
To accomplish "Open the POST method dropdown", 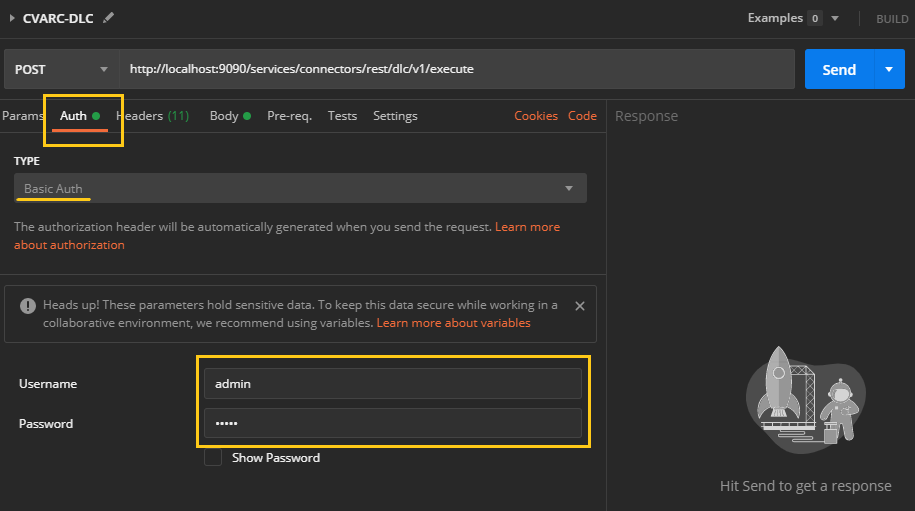I will pyautogui.click(x=61, y=70).
